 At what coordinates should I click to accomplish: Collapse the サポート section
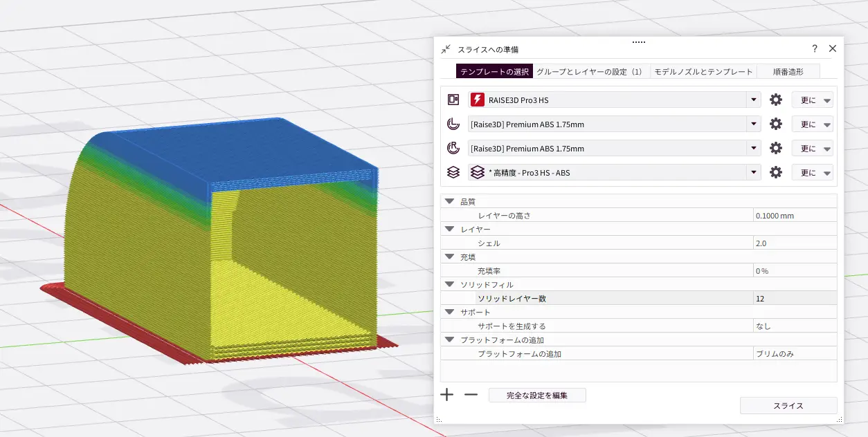[450, 312]
